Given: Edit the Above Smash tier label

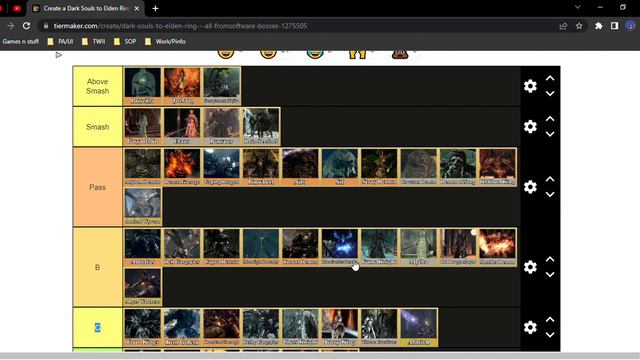Looking at the screenshot, I should [x=98, y=86].
